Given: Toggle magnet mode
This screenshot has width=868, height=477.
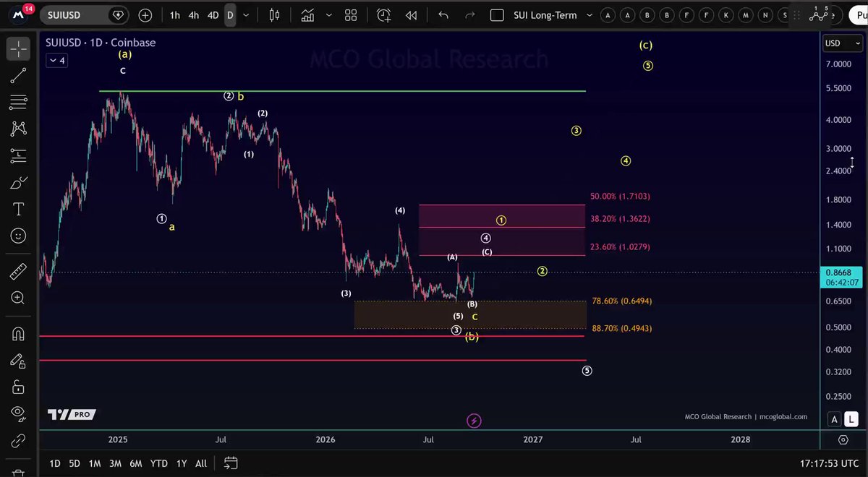Looking at the screenshot, I should pyautogui.click(x=18, y=334).
